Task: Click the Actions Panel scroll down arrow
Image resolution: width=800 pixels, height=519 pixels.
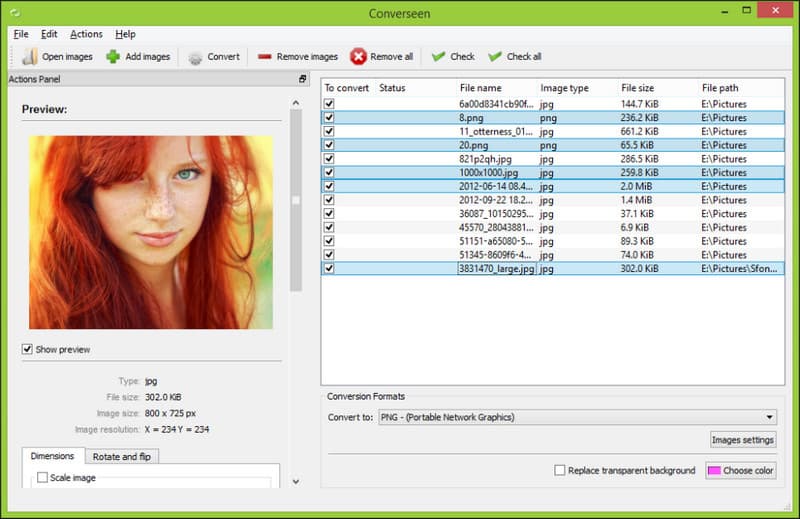Action: (x=296, y=481)
